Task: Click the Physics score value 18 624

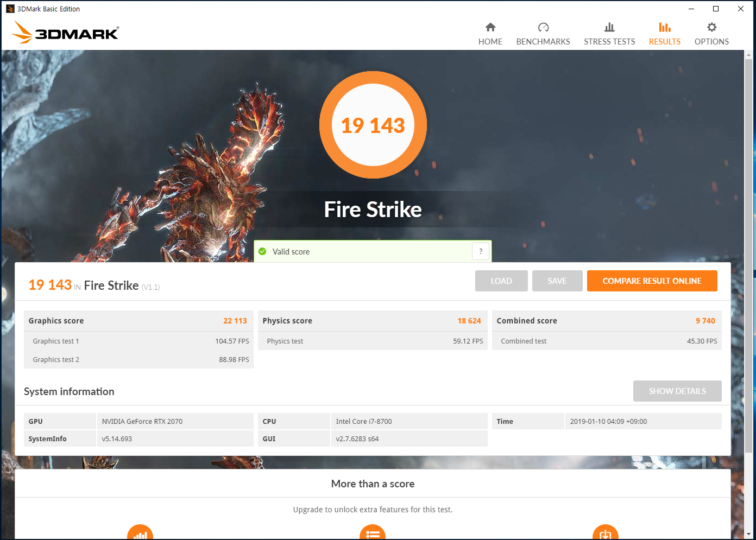Action: pos(469,321)
